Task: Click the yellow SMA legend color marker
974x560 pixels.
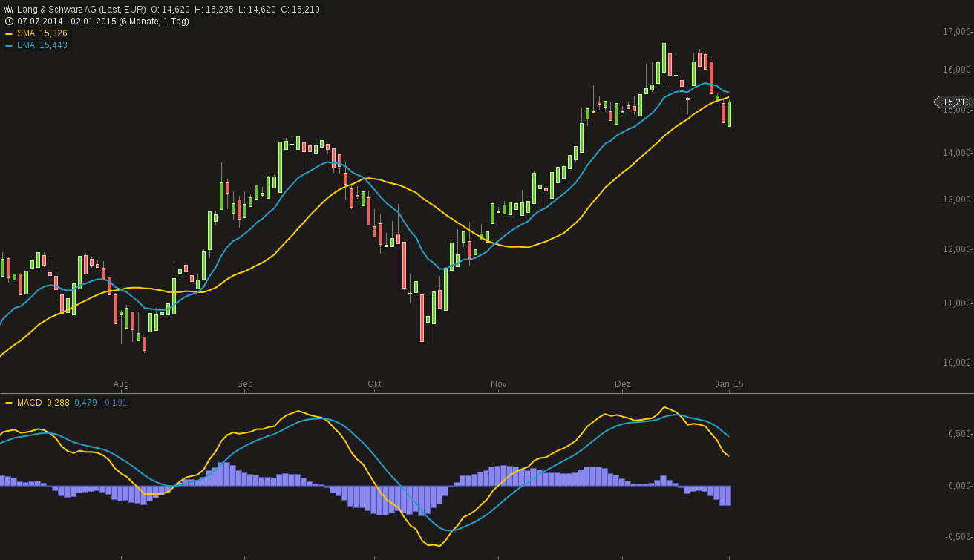Action: (9, 33)
